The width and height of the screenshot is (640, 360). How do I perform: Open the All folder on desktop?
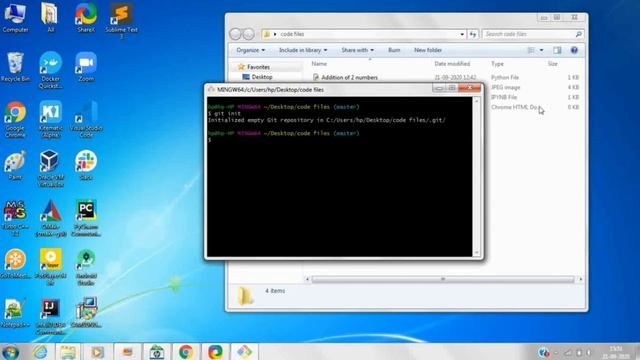coord(50,17)
